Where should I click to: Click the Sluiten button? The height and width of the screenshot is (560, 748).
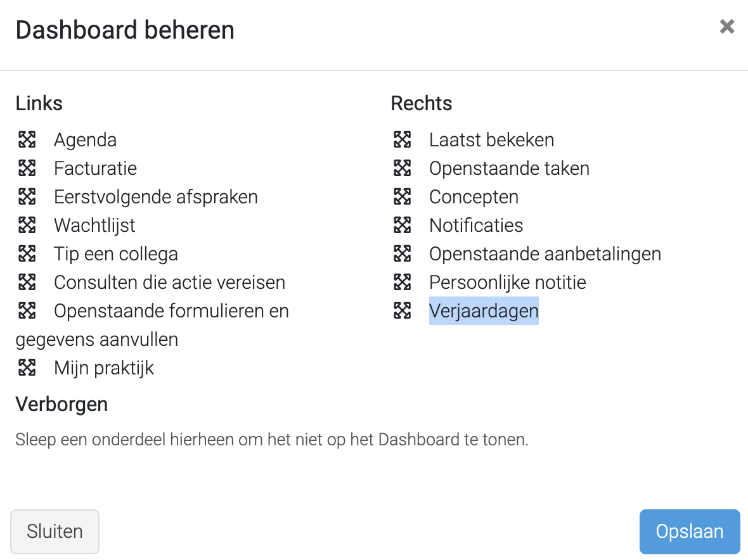55,531
